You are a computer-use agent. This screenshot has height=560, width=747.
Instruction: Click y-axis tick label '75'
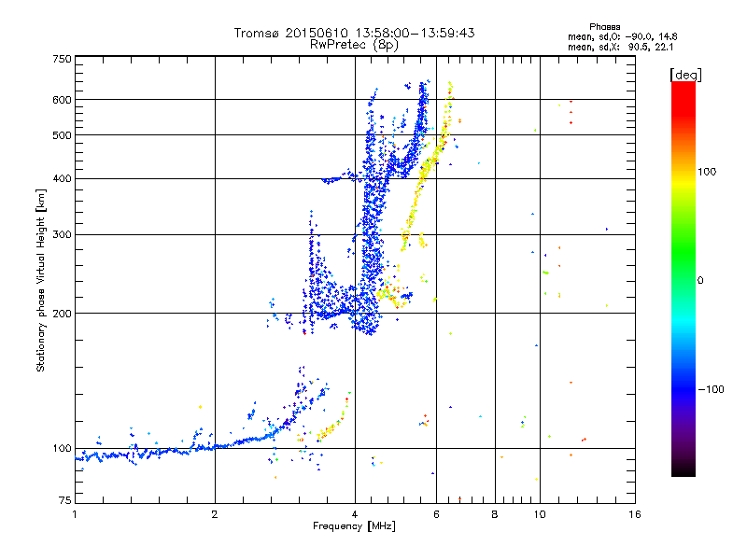pyautogui.click(x=65, y=500)
